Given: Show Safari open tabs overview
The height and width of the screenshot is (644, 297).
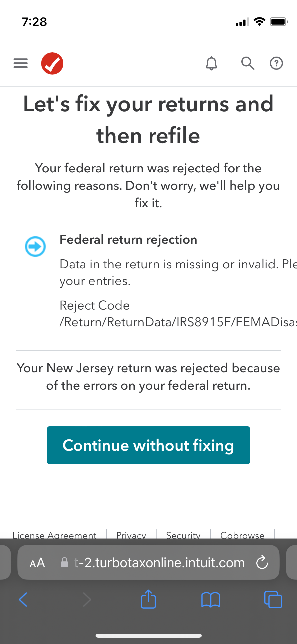Looking at the screenshot, I should [273, 599].
